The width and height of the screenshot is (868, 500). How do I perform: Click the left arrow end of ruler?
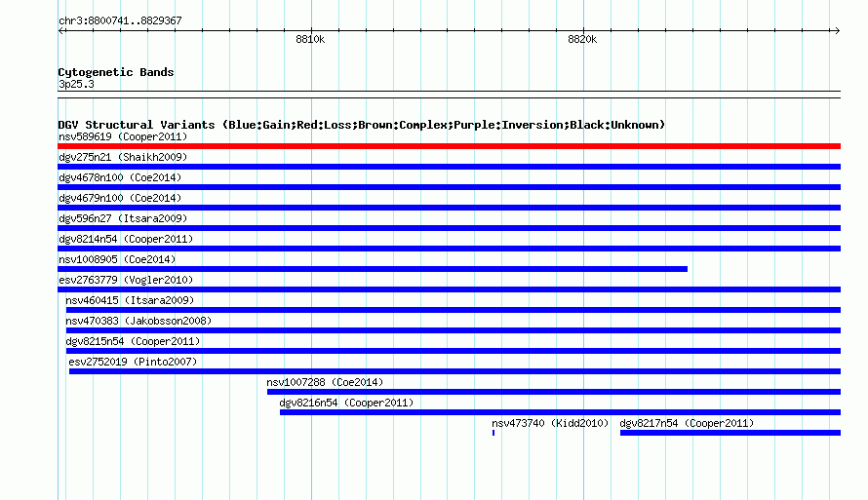[x=60, y=30]
